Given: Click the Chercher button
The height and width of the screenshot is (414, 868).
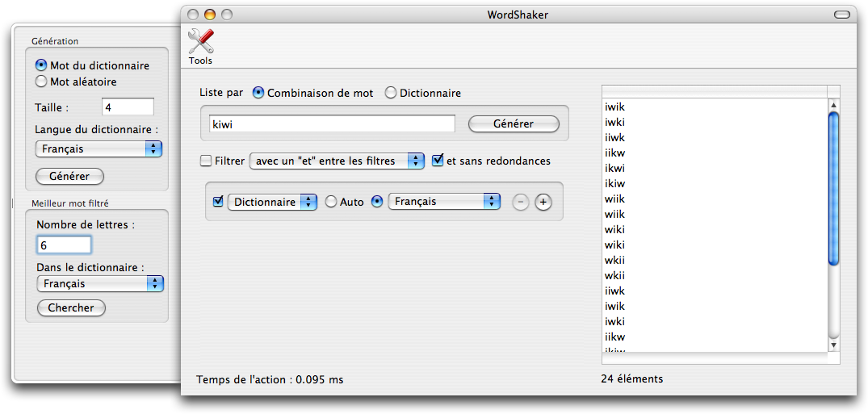Looking at the screenshot, I should 71,307.
